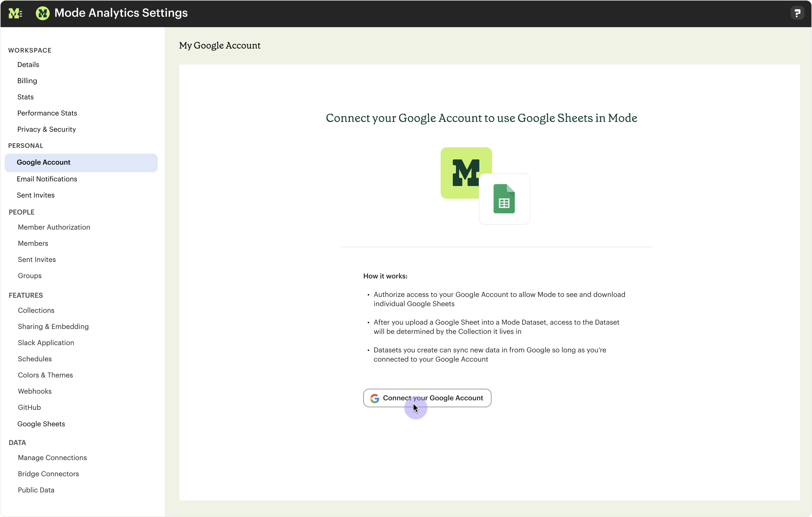Screen dimensions: 812x517
Task: Click the Webhooks sidebar menu icon
Action: coord(34,391)
